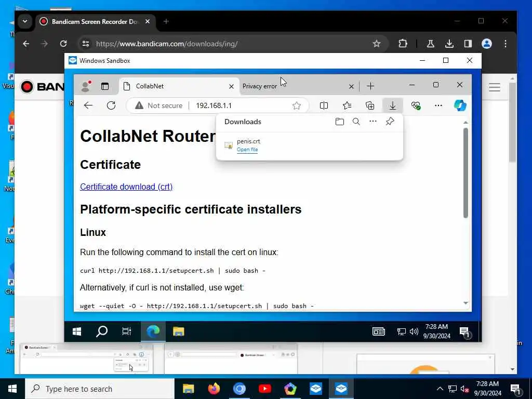The width and height of the screenshot is (532, 399).
Task: Open Sandbox notification center
Action: pos(464,332)
